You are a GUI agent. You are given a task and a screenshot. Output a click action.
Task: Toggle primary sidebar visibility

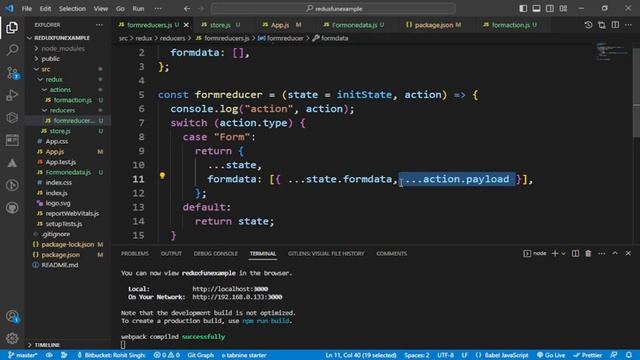523,9
